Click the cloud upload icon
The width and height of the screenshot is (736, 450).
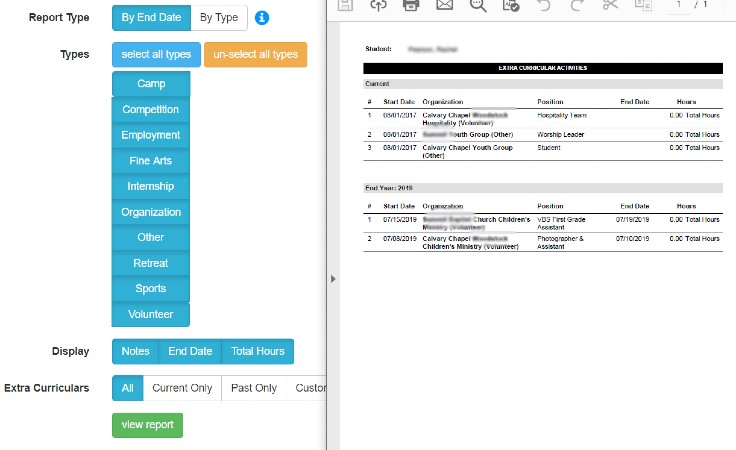(x=378, y=5)
